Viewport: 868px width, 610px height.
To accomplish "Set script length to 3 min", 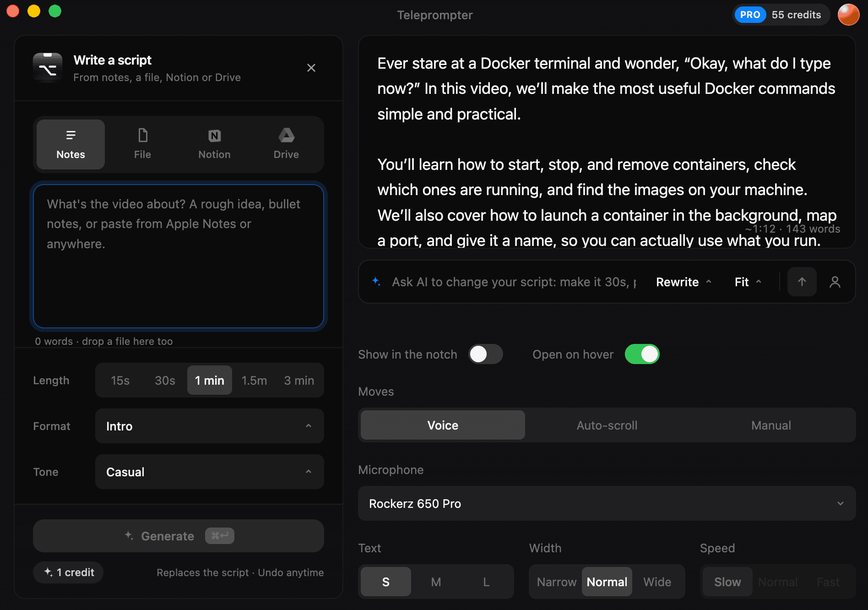I will (299, 380).
